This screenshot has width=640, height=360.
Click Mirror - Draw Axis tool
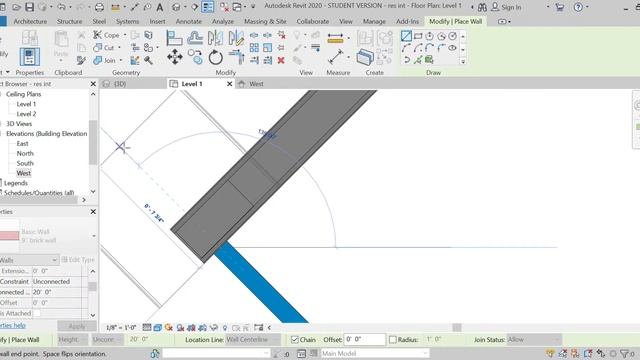pyautogui.click(x=236, y=38)
